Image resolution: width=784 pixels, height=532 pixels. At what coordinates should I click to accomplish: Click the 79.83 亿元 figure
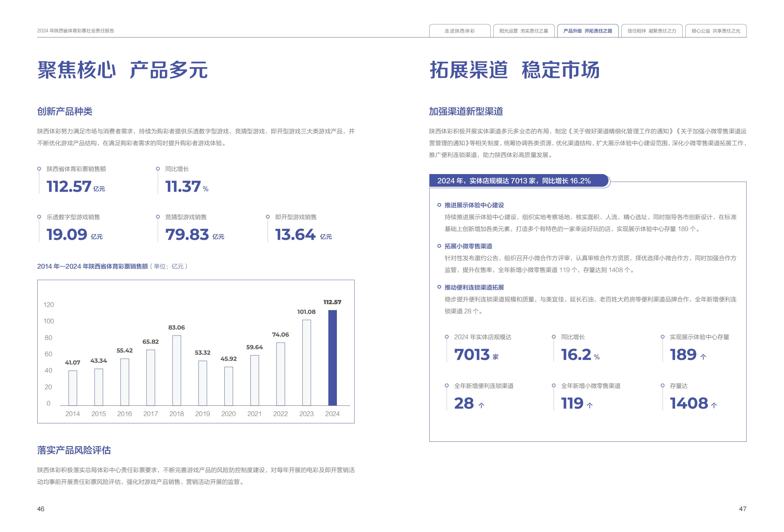195,234
